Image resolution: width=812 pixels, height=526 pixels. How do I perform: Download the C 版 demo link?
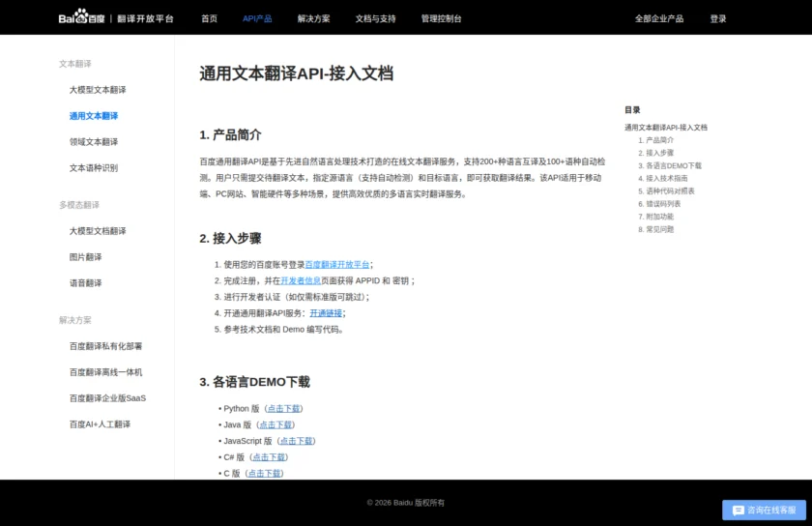(264, 473)
